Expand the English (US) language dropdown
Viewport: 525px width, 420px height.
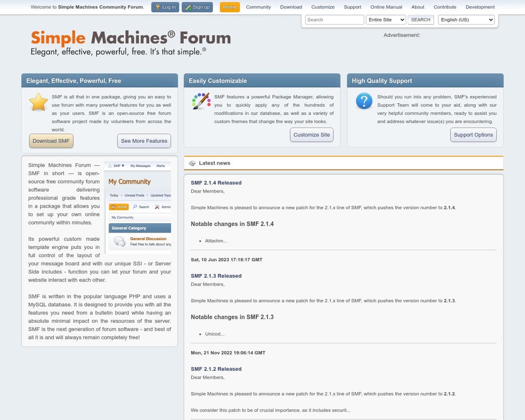tap(466, 20)
